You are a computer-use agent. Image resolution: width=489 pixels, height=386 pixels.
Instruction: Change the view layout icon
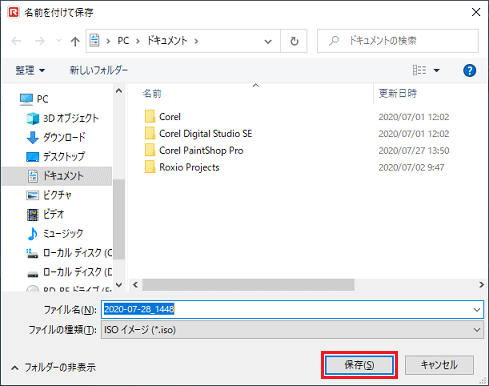click(x=419, y=70)
